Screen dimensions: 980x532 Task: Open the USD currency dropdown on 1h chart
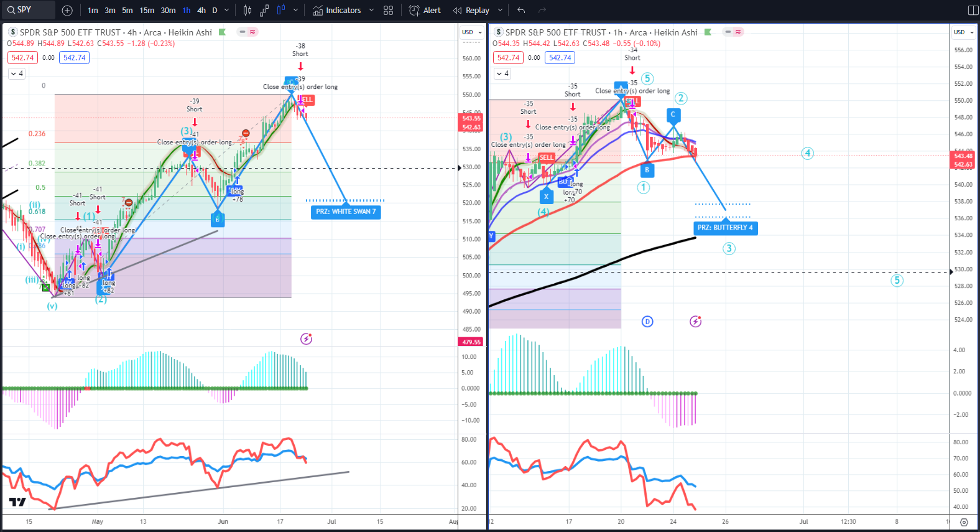point(964,32)
